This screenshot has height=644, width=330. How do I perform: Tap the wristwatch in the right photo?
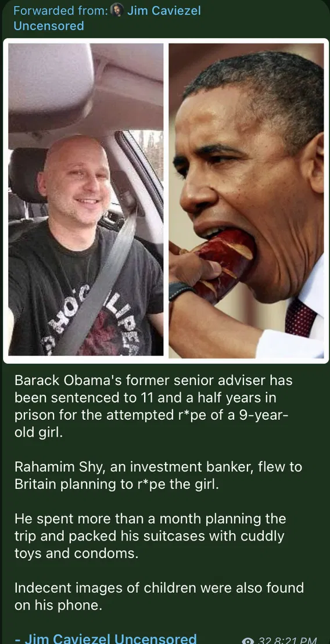point(182,290)
